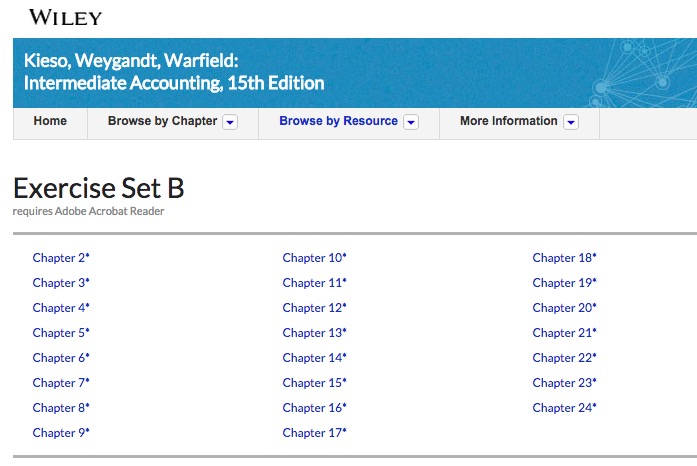Viewport: 697px width, 466px height.
Task: Click the Chapter 18 link
Action: (564, 258)
